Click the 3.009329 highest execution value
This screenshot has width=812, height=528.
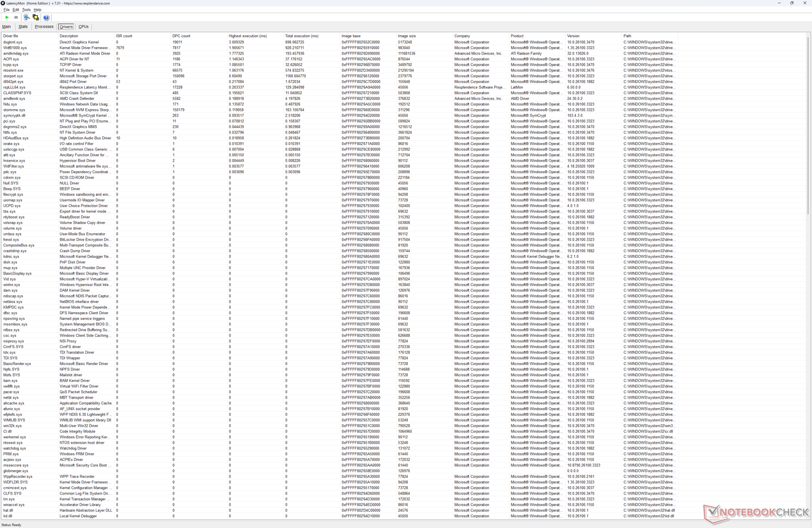(237, 42)
